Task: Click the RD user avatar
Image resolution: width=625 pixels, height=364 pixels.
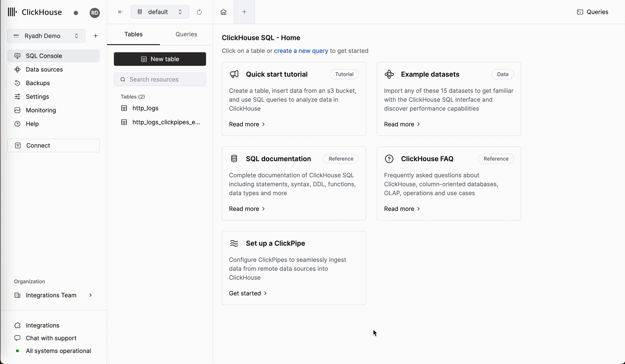Action: [x=95, y=13]
